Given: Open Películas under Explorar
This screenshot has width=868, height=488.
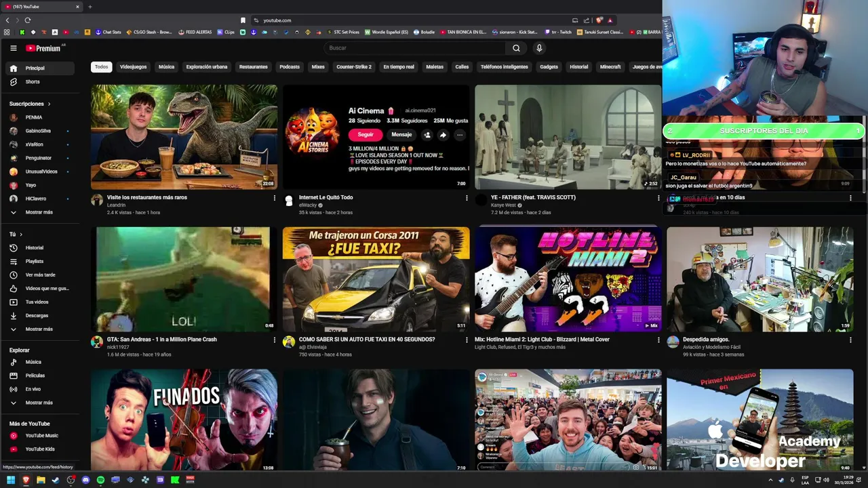Looking at the screenshot, I should (x=41, y=375).
